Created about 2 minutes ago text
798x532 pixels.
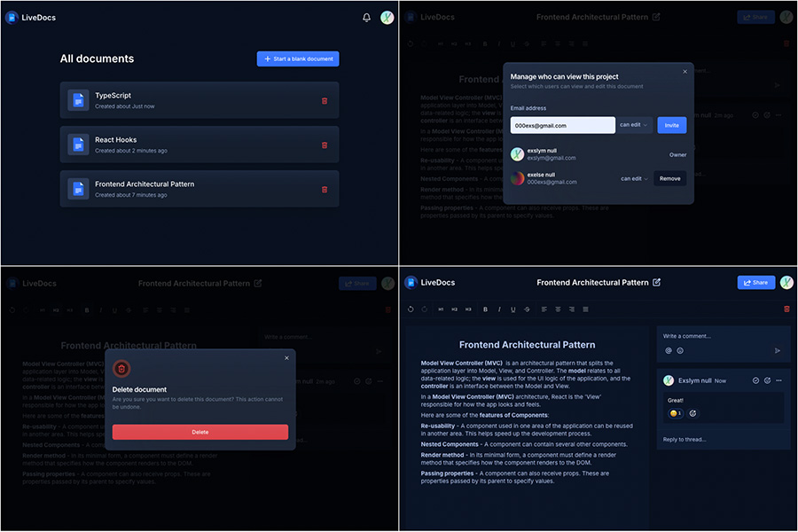131,151
